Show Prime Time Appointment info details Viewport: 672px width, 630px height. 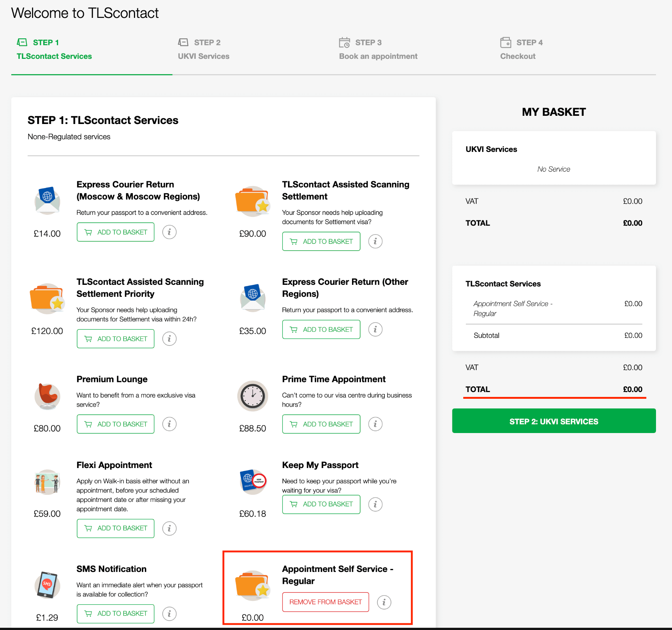pyautogui.click(x=375, y=424)
